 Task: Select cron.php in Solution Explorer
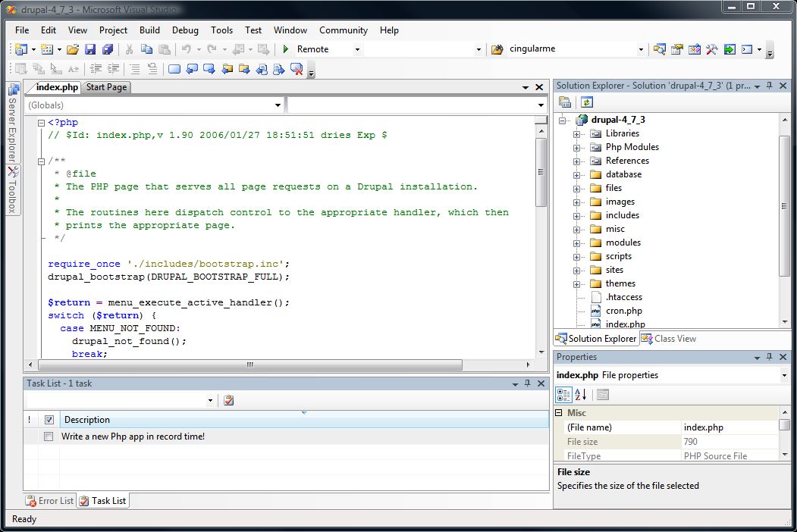(623, 311)
